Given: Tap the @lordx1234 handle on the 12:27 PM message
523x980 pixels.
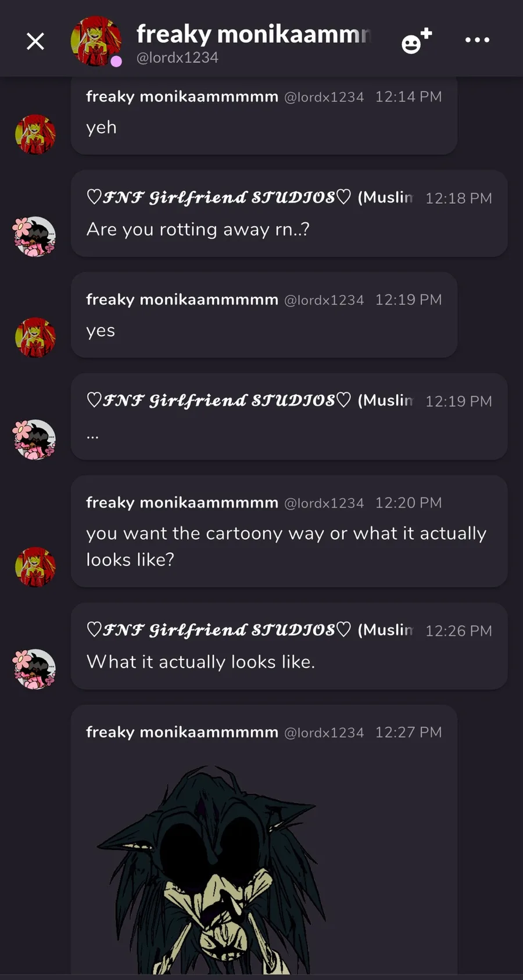Looking at the screenshot, I should [x=324, y=733].
